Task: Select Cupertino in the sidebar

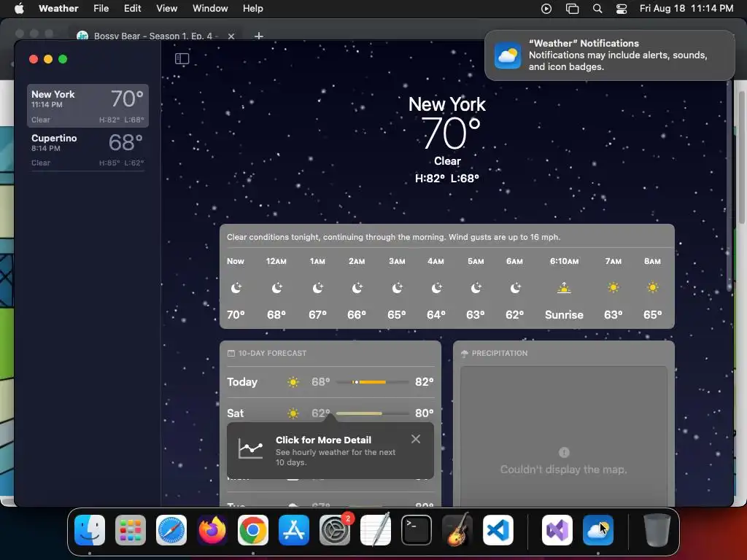Action: (88, 149)
